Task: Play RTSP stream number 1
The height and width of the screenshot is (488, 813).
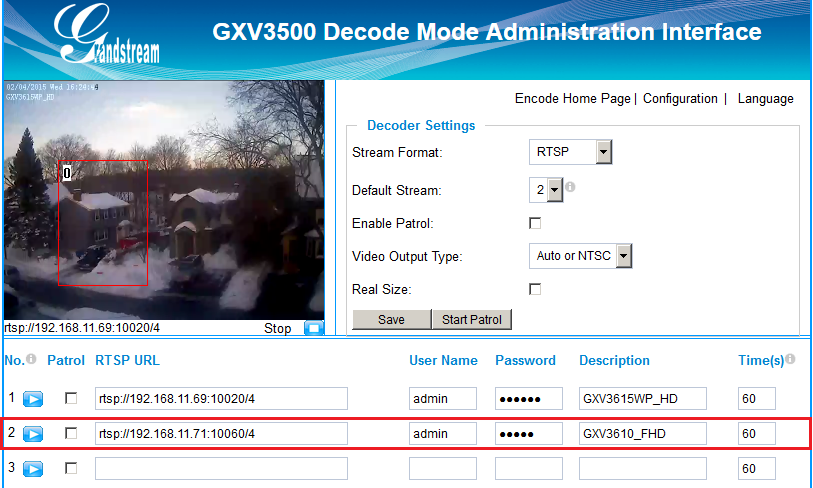Action: click(x=33, y=399)
